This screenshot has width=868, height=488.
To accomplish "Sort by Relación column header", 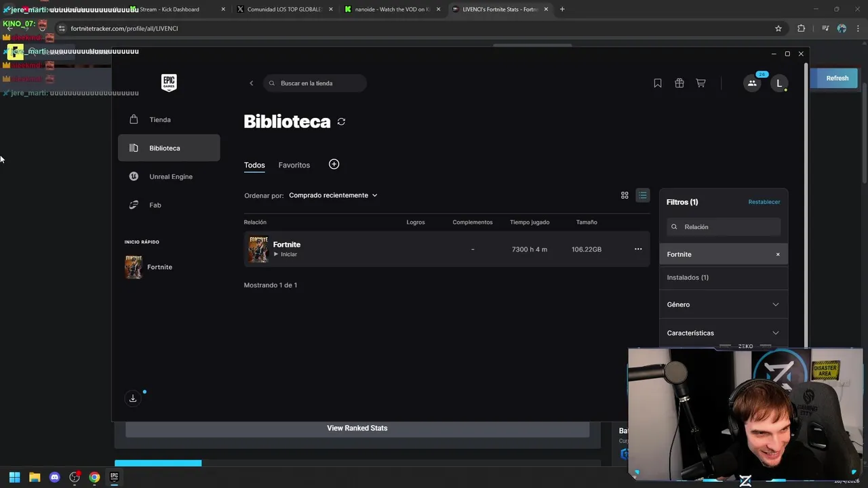I will [255, 222].
